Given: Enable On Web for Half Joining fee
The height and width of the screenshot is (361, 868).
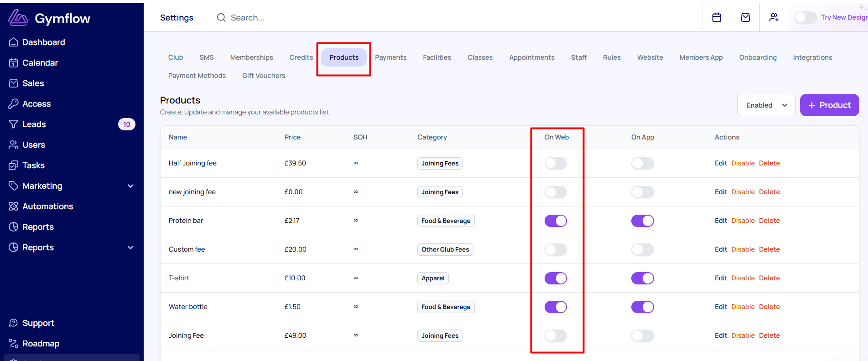Looking at the screenshot, I should pos(556,163).
